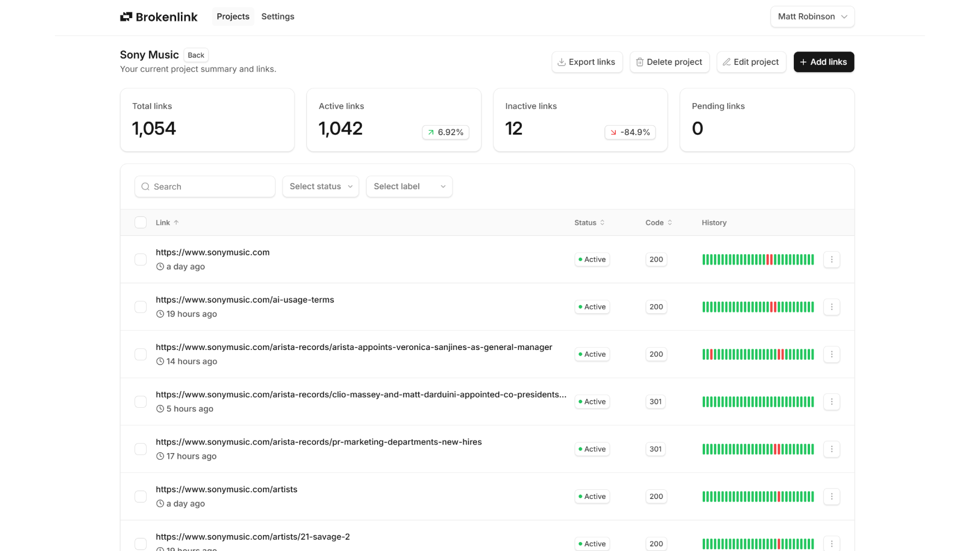Open row menu for pr-marketing-departments link
Image resolution: width=980 pixels, height=551 pixels.
click(x=832, y=449)
